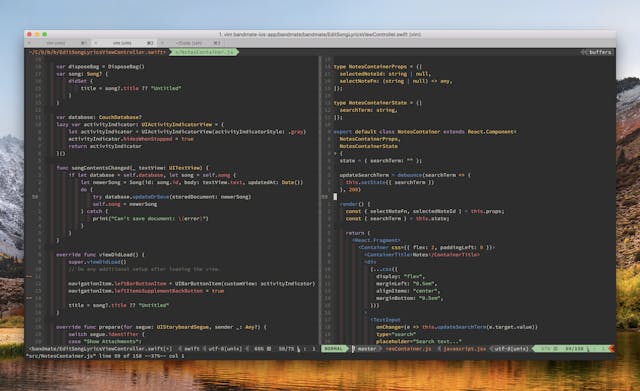
Task: Click the left status line file path
Action: point(101,349)
